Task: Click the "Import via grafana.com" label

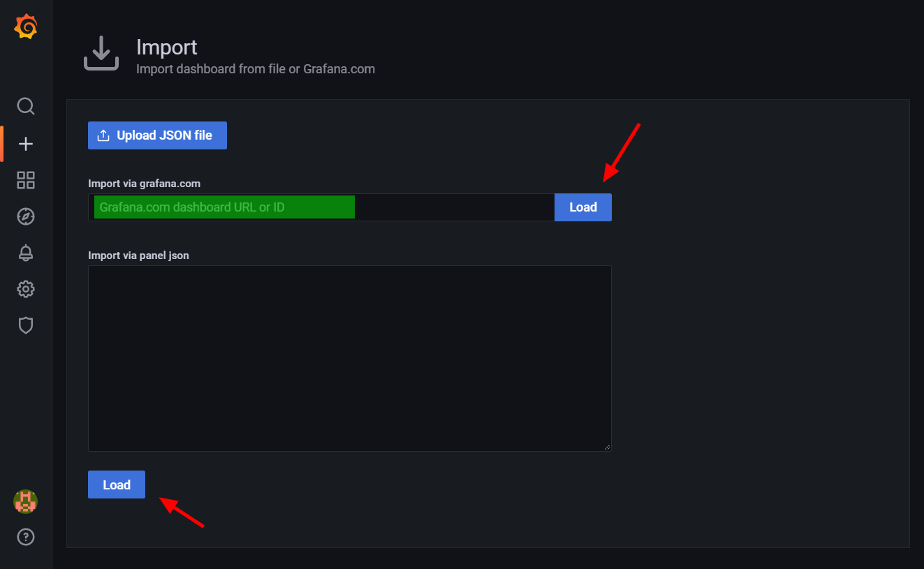Action: point(144,184)
